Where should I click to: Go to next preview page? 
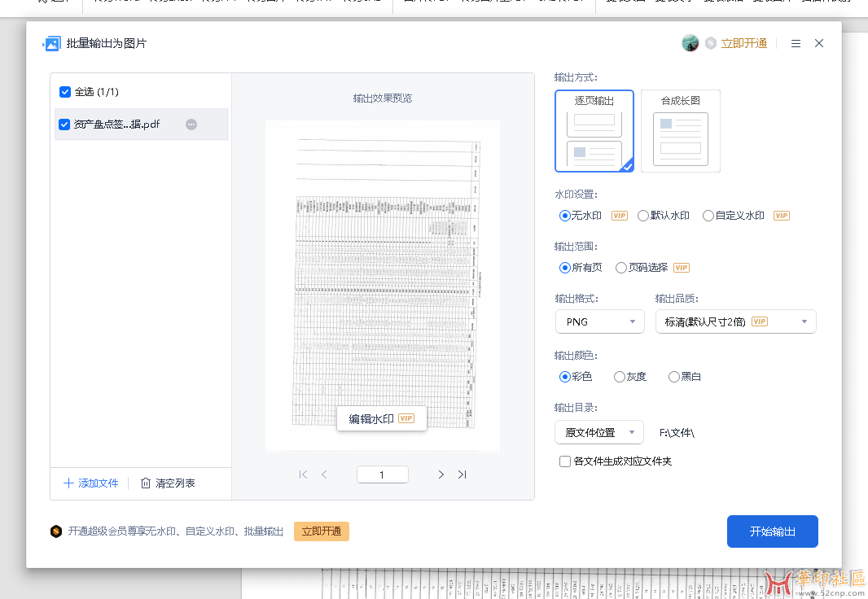441,474
